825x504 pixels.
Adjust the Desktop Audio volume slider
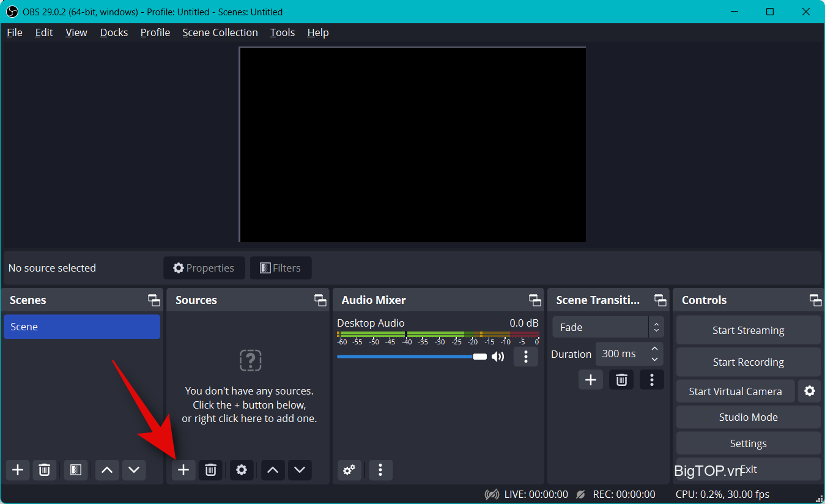[x=412, y=357]
